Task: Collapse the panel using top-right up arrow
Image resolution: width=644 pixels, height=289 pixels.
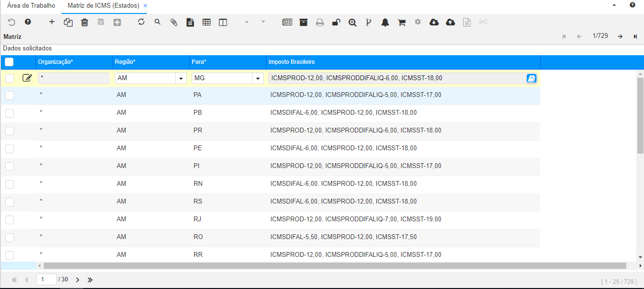Action: pos(614,5)
